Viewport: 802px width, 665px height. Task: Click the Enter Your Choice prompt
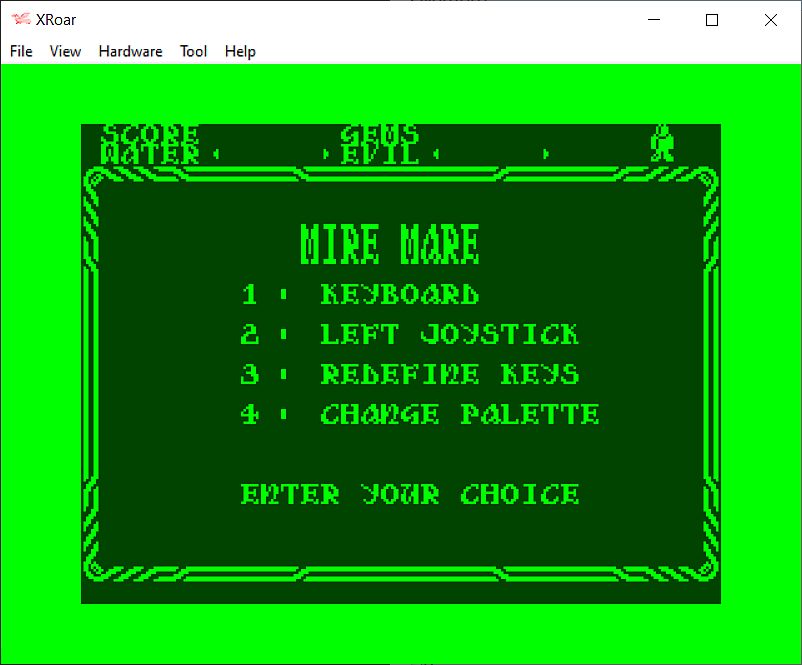[410, 494]
